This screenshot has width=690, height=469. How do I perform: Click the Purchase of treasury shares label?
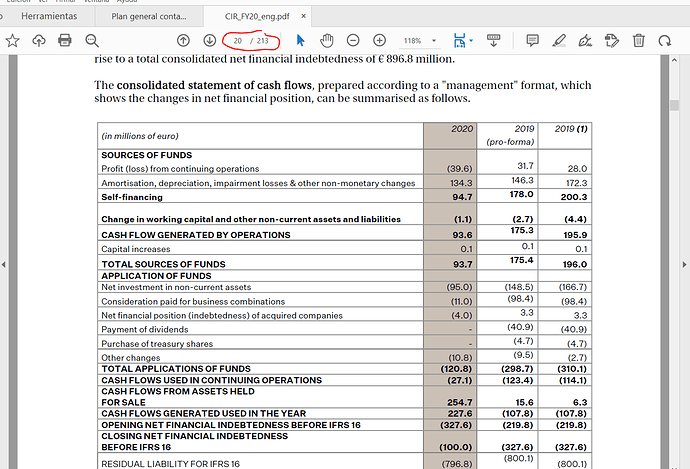coord(157,344)
